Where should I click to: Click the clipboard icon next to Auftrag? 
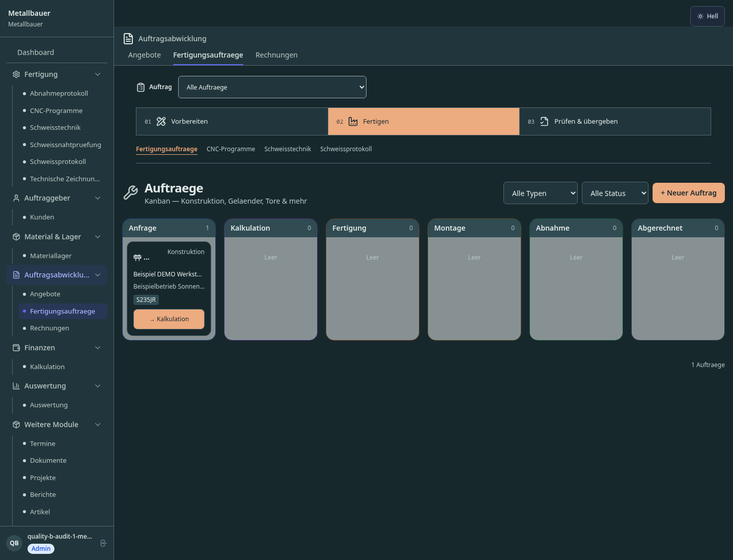click(x=141, y=88)
